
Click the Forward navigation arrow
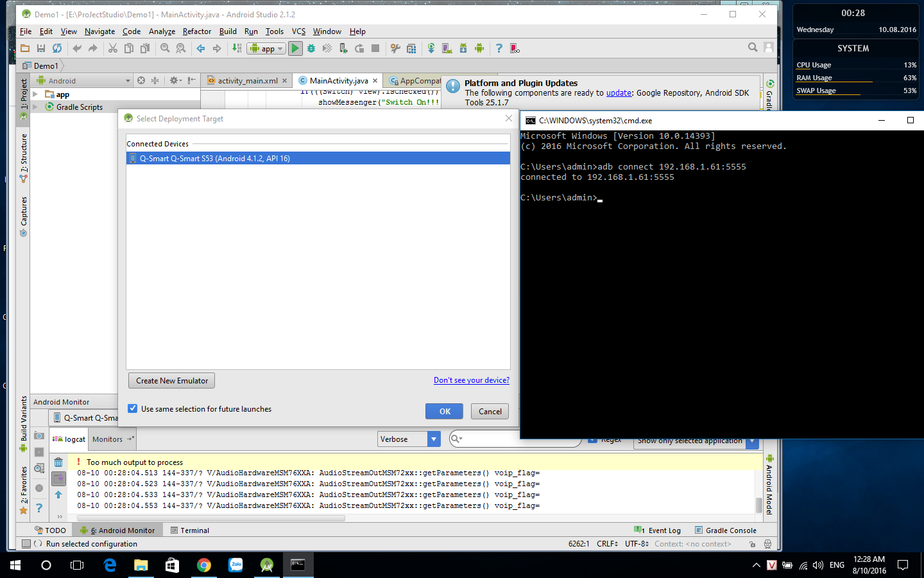coord(217,48)
